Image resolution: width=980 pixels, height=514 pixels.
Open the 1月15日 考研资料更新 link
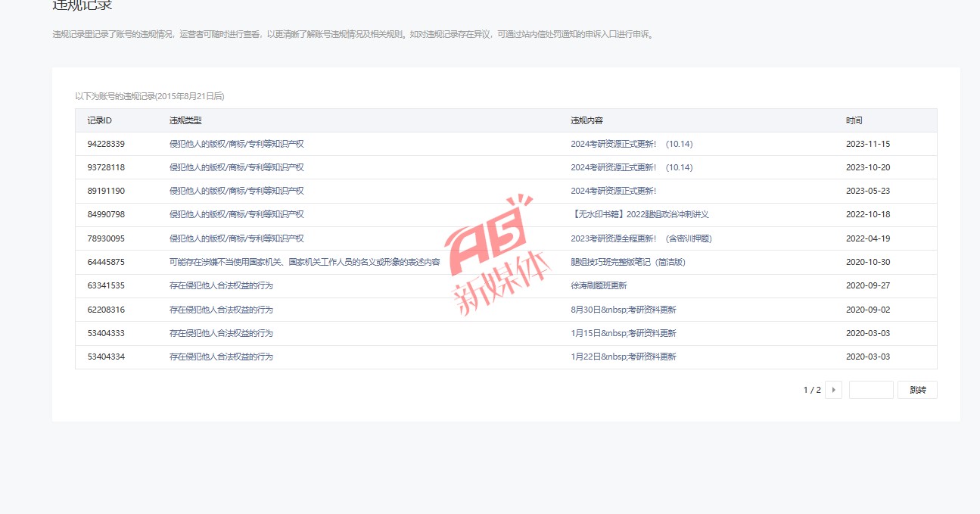623,333
